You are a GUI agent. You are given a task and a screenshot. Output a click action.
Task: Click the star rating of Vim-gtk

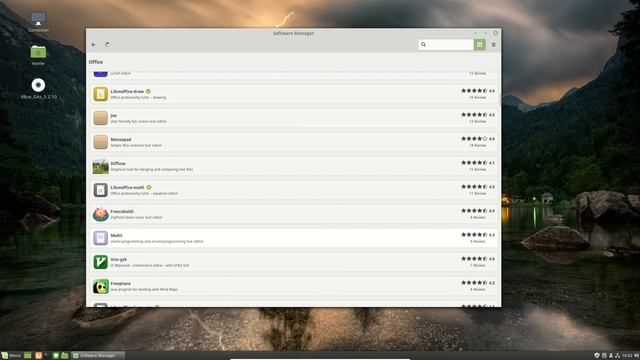coord(474,259)
